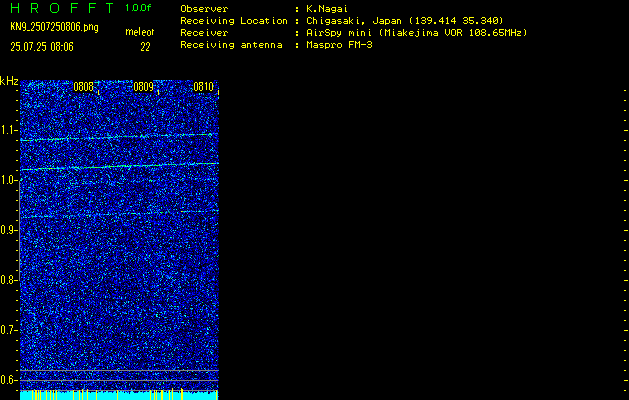Click the 0.7 kHz axis label
Image resolution: width=629 pixels, height=400 pixels.
click(7, 330)
